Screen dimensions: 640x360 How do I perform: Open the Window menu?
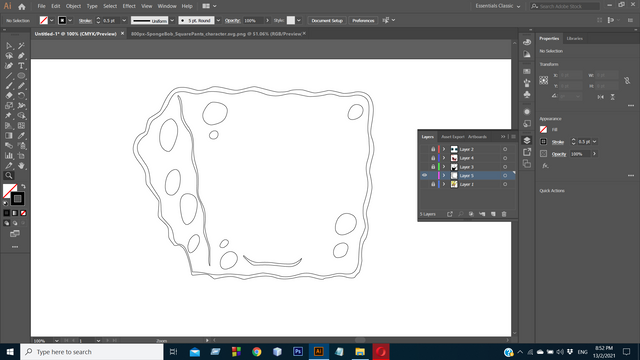pyautogui.click(x=167, y=6)
